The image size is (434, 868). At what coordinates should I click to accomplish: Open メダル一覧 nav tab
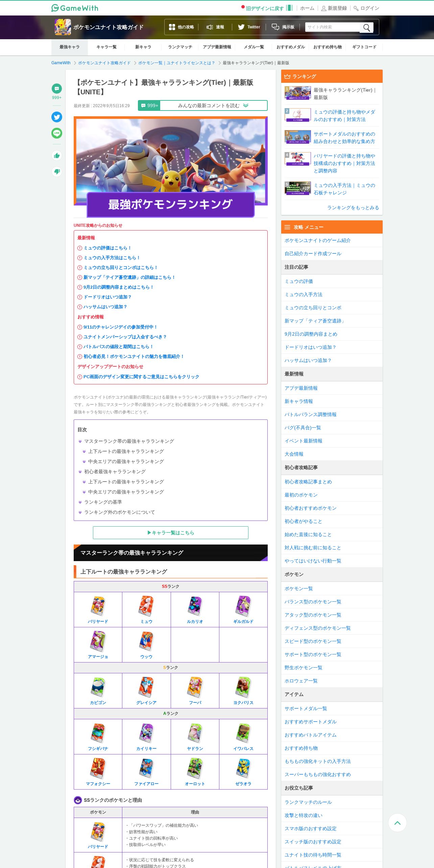tap(254, 47)
